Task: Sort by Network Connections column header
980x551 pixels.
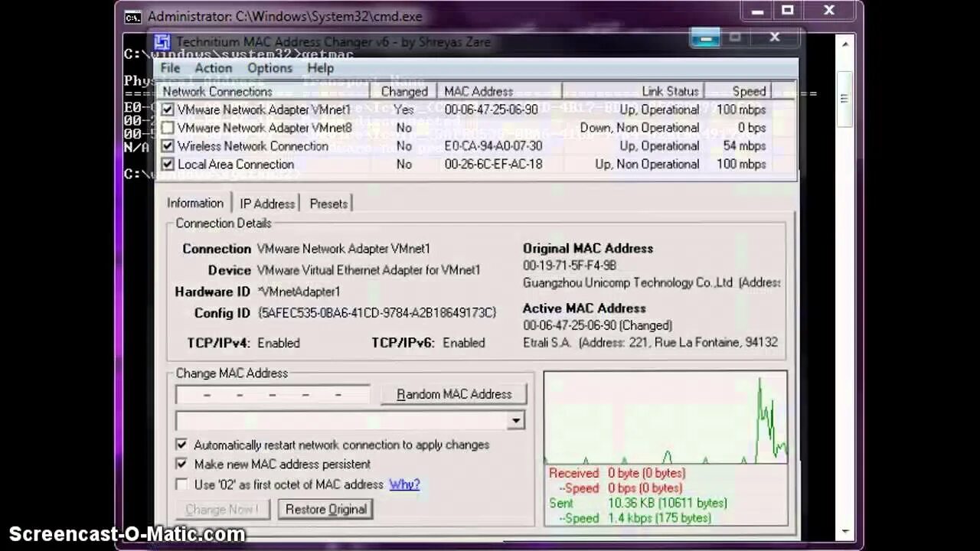Action: point(263,91)
